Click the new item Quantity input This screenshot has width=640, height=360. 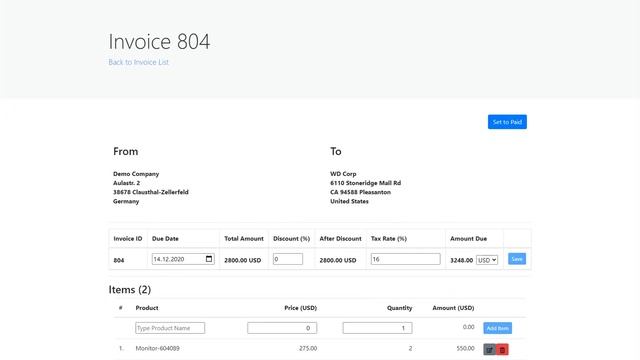click(x=378, y=328)
